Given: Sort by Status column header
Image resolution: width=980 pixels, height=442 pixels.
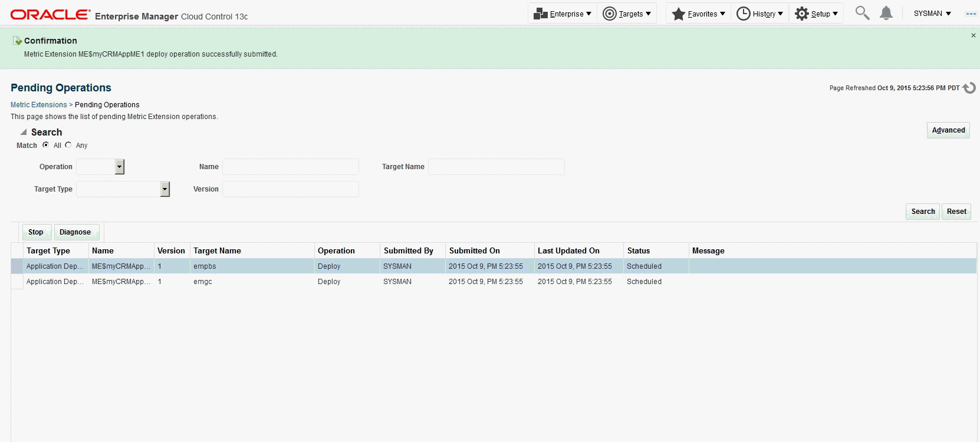Looking at the screenshot, I should [656, 250].
